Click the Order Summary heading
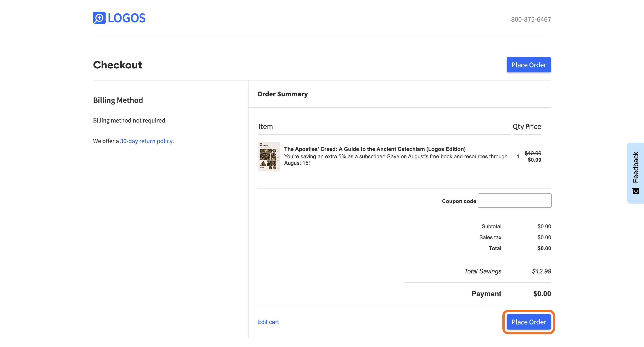The image size is (644, 347). pos(283,94)
